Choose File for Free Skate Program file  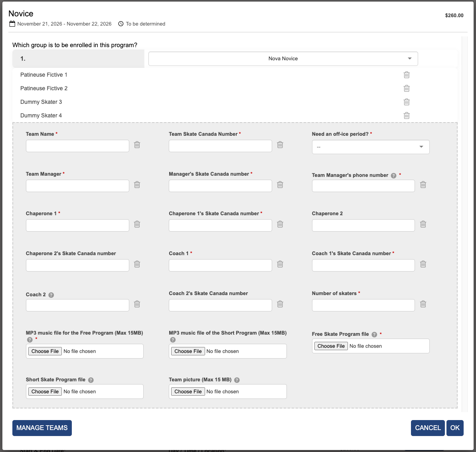click(331, 346)
